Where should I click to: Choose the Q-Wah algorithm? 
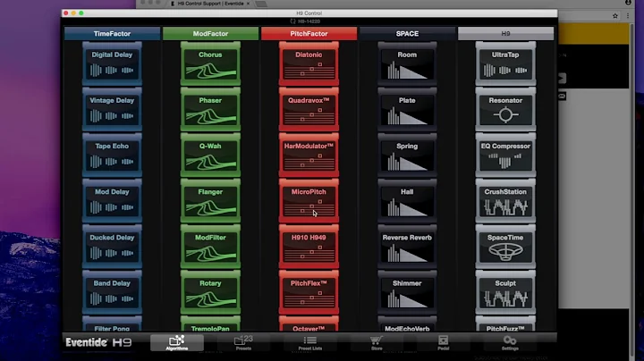point(210,155)
